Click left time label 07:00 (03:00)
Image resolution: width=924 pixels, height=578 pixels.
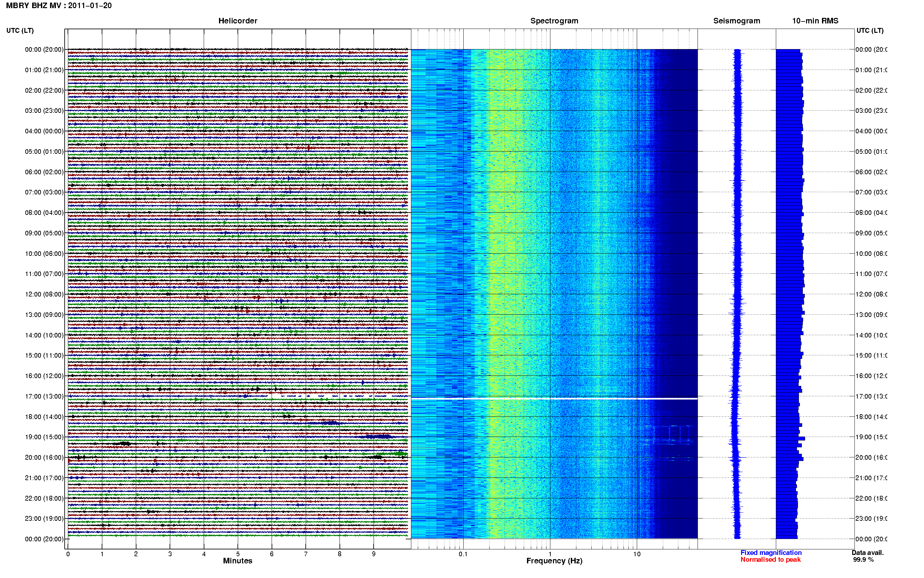(44, 192)
